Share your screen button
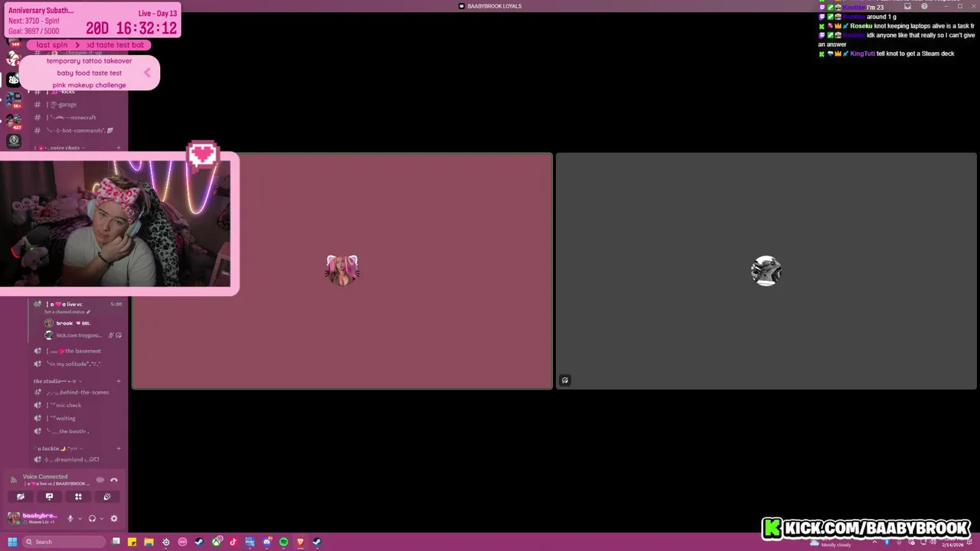The image size is (980, 551). click(49, 497)
